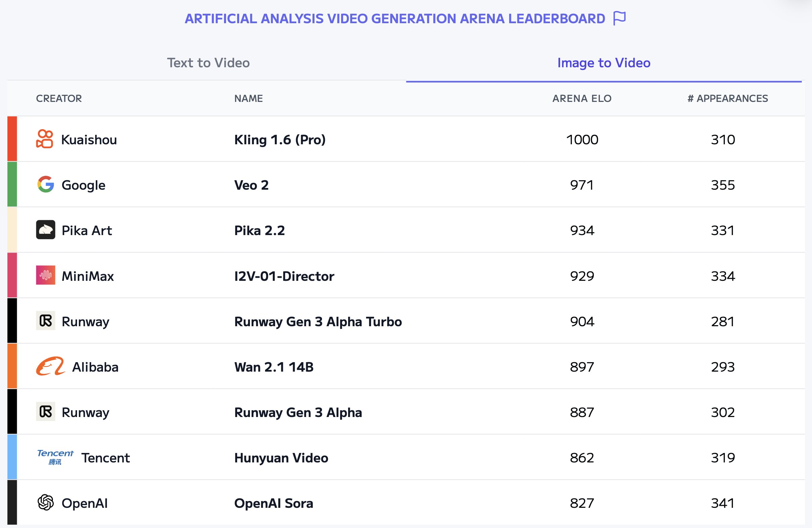812x528 pixels.
Task: Click the Google logo icon
Action: point(46,185)
